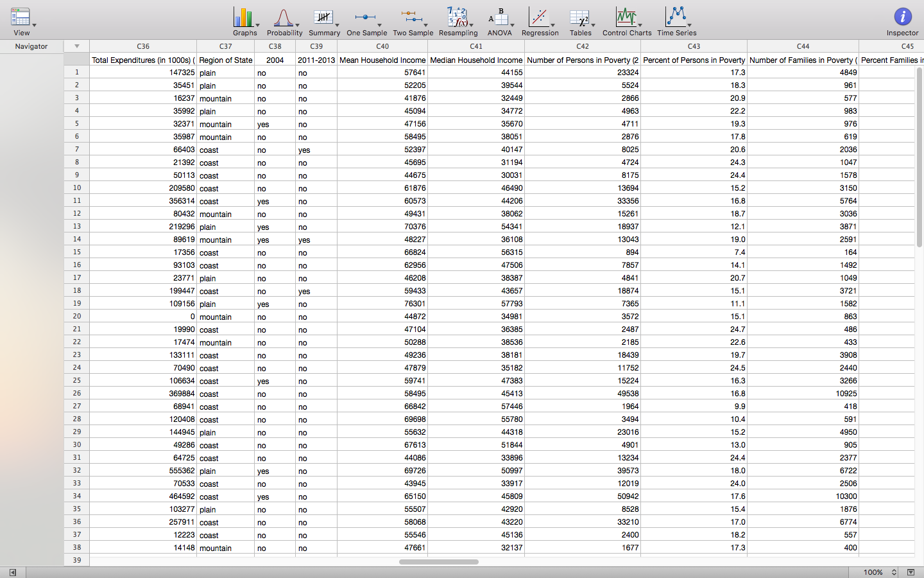Click Persons in Poverty cell 50942

coord(583,496)
